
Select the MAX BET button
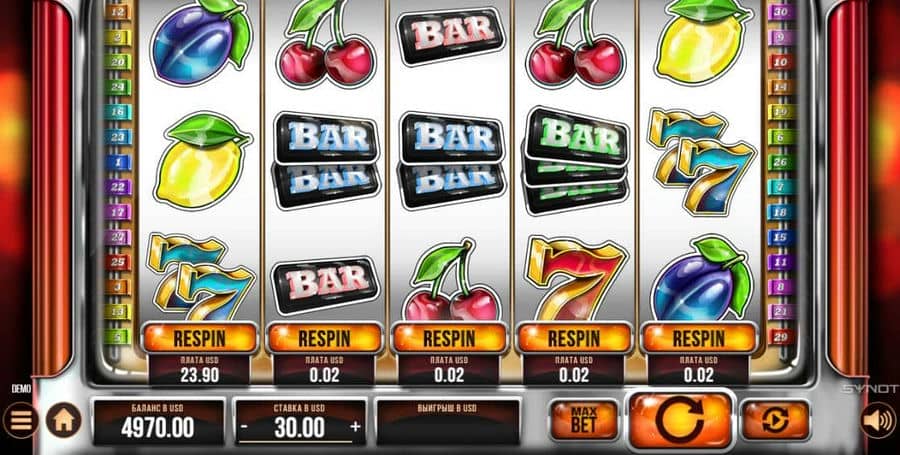click(x=584, y=421)
